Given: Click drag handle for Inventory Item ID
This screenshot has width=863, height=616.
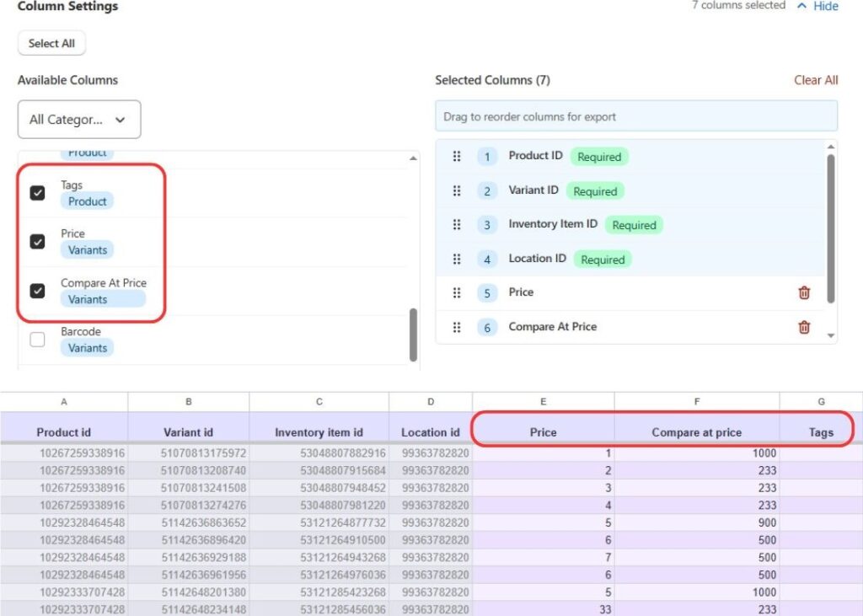Looking at the screenshot, I should 457,225.
